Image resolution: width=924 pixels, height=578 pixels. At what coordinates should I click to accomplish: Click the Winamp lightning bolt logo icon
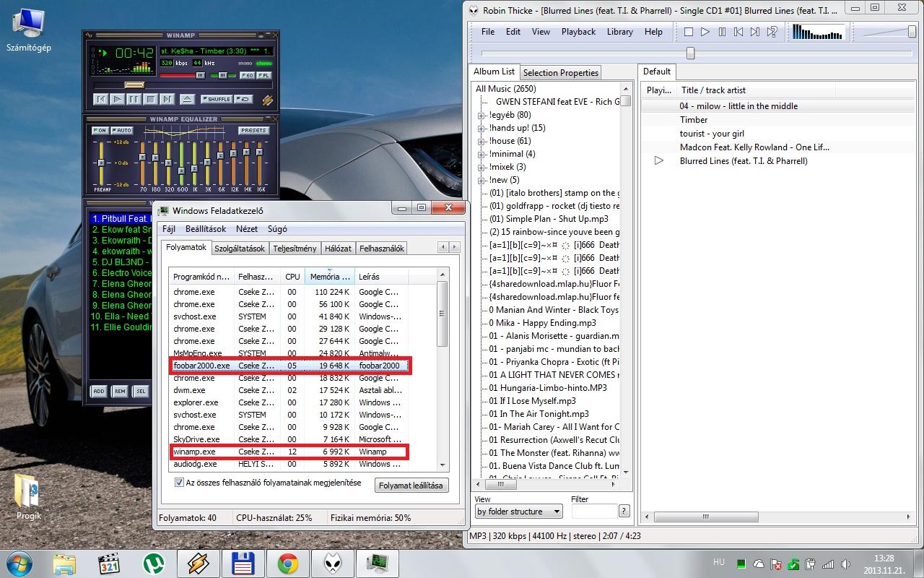[x=267, y=100]
